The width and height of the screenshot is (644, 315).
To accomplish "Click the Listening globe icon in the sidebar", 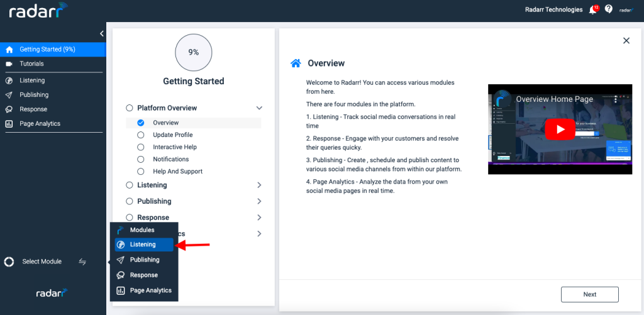I will pyautogui.click(x=9, y=80).
